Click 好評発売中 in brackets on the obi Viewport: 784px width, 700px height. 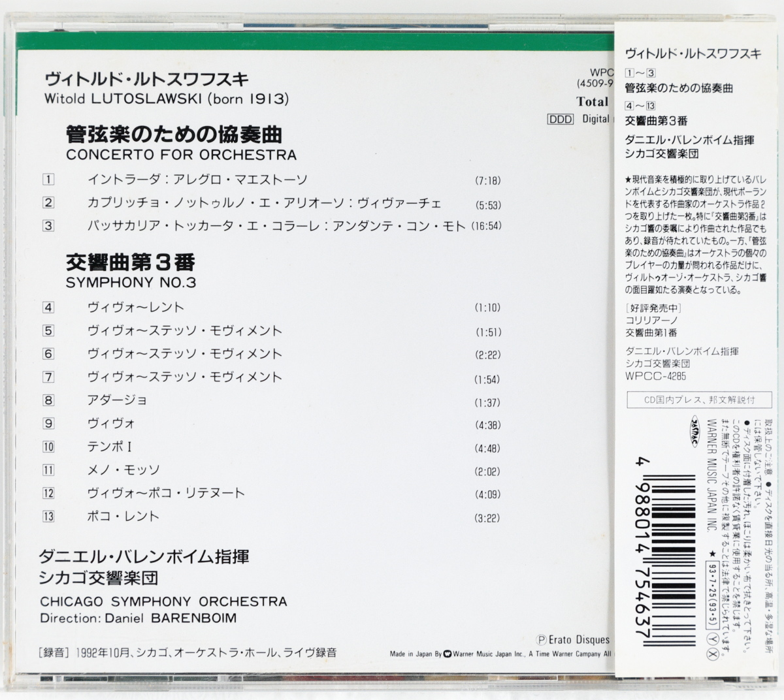(x=653, y=308)
